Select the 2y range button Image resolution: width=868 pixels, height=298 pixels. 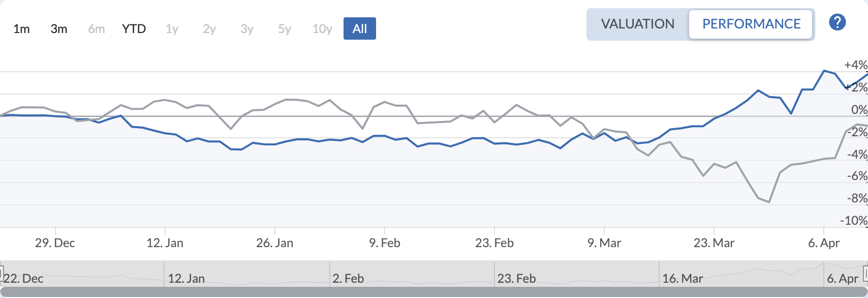209,29
